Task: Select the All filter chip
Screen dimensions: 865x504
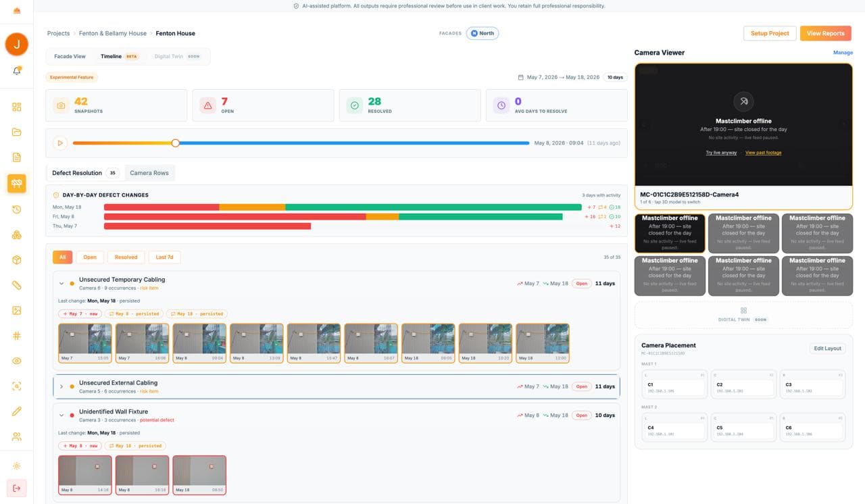Action: pyautogui.click(x=62, y=257)
